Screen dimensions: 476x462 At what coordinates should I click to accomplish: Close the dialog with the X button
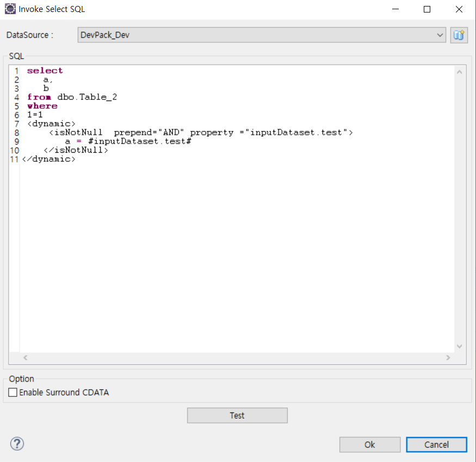458,9
